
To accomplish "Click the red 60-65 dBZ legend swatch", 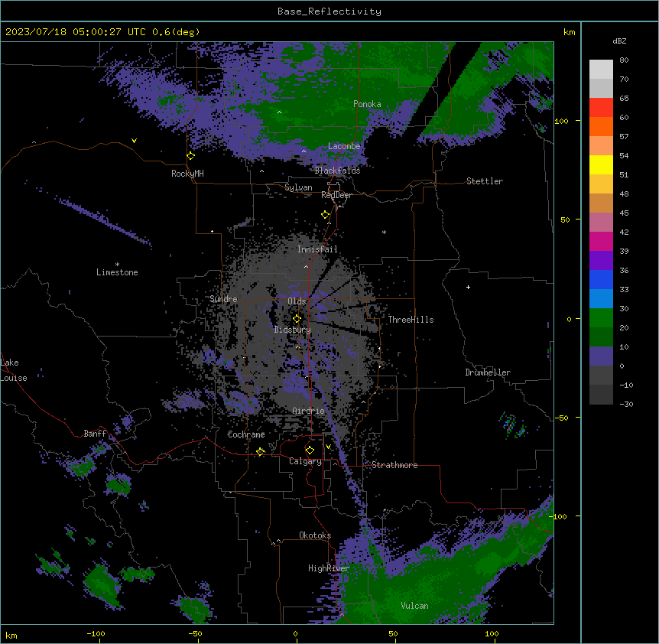I will (x=601, y=108).
